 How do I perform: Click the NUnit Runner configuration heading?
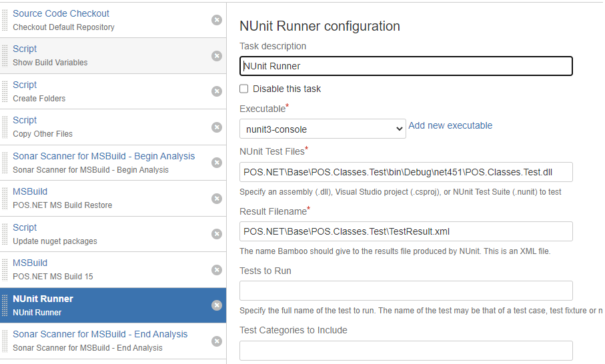click(x=320, y=26)
